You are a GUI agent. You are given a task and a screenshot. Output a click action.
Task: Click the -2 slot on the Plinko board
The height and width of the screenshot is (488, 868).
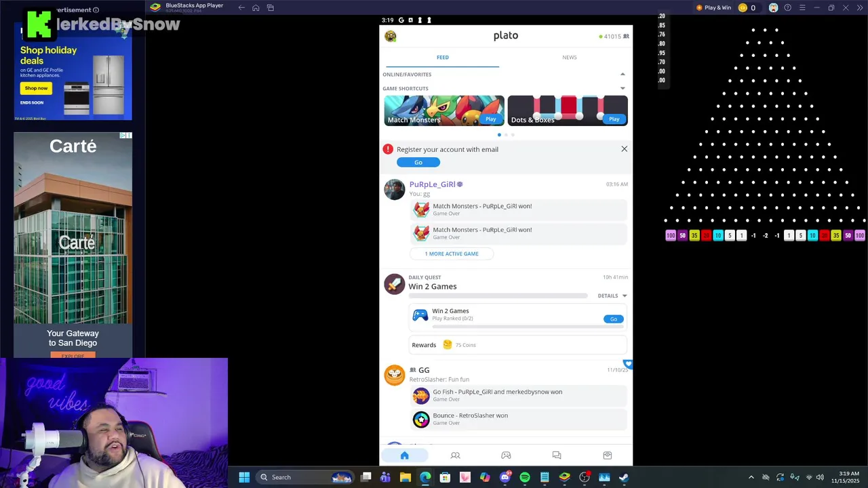tap(765, 236)
